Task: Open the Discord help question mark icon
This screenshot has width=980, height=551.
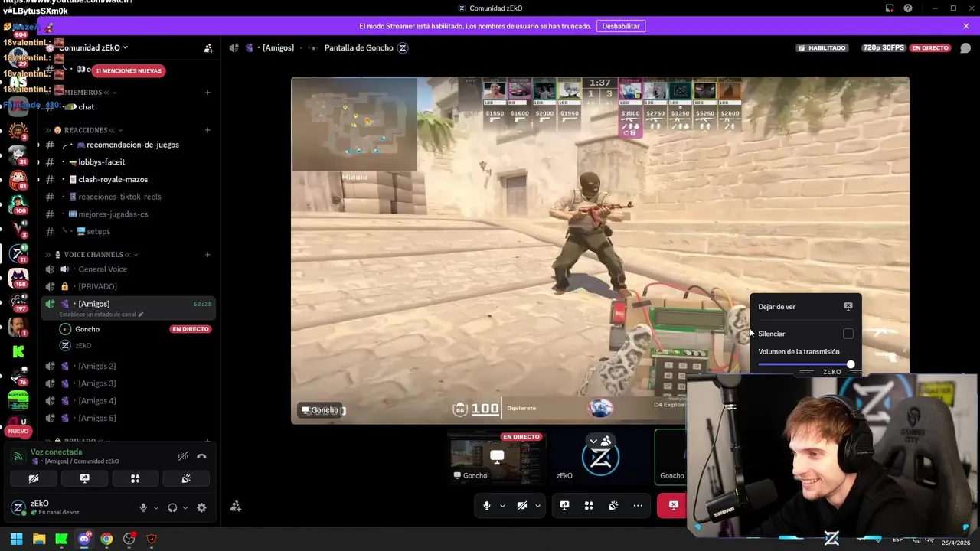Action: [908, 8]
